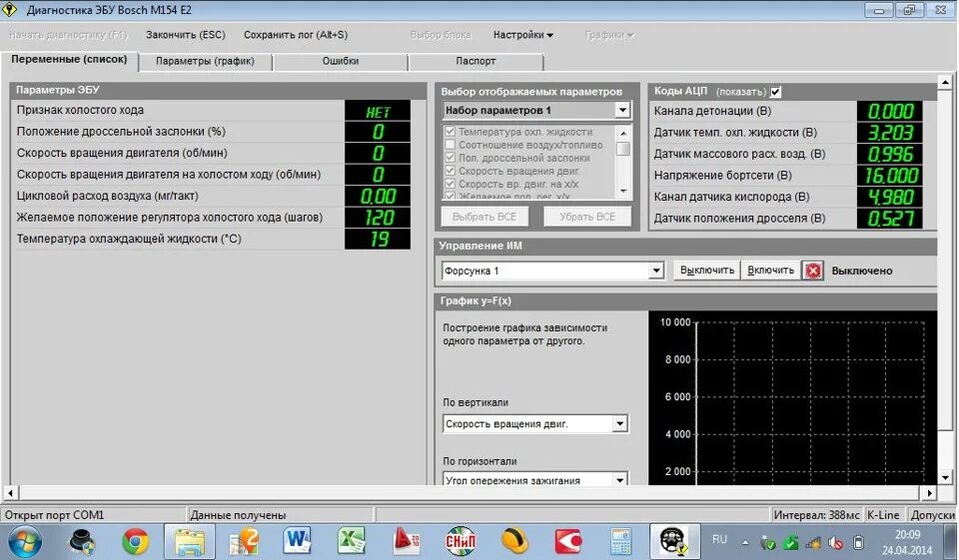This screenshot has width=959, height=560.
Task: Open Windows Explorer folder icon in taskbar
Action: coord(190,542)
